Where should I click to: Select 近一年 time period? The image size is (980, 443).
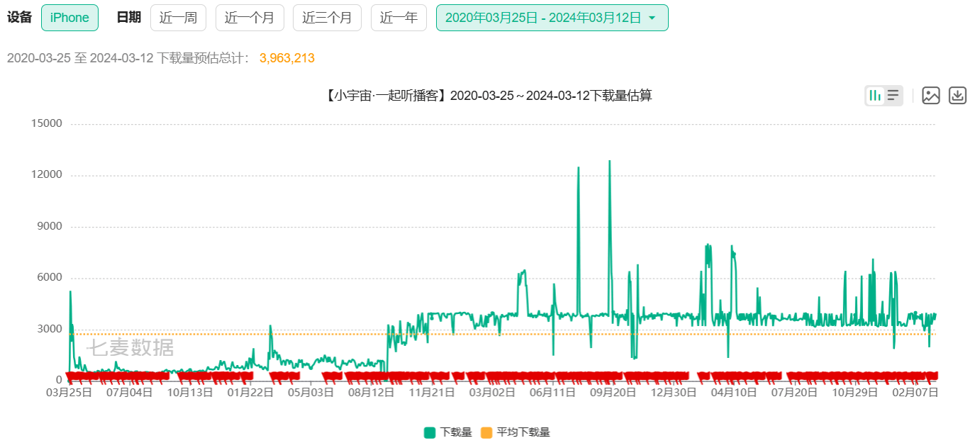click(399, 18)
